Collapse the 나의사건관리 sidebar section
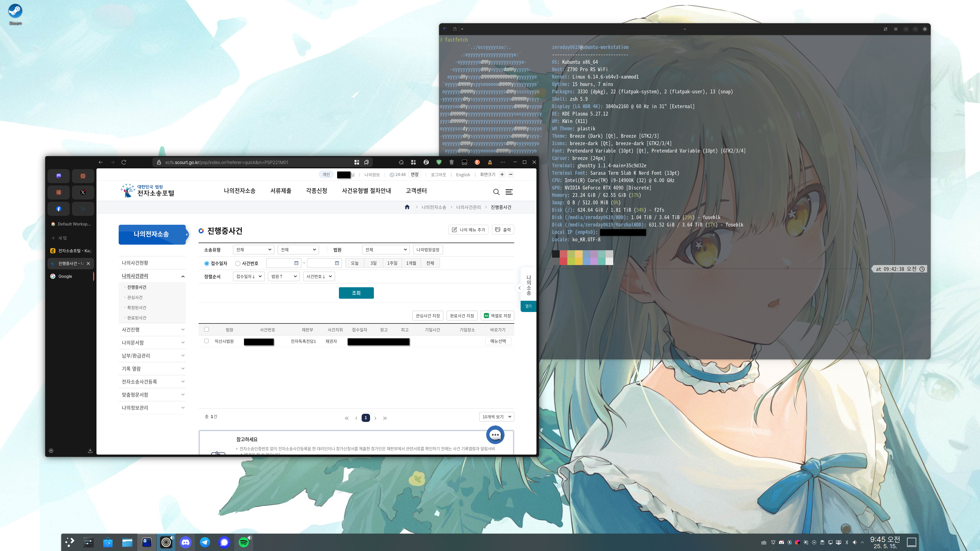The width and height of the screenshot is (980, 551). point(152,276)
